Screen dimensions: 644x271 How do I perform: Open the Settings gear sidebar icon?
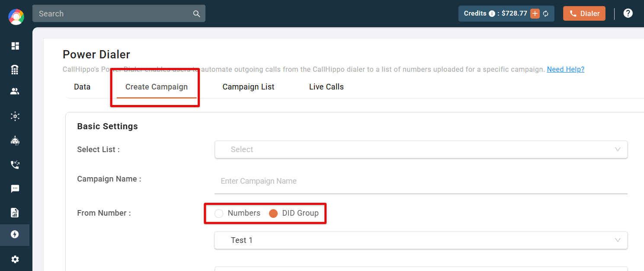click(x=15, y=259)
